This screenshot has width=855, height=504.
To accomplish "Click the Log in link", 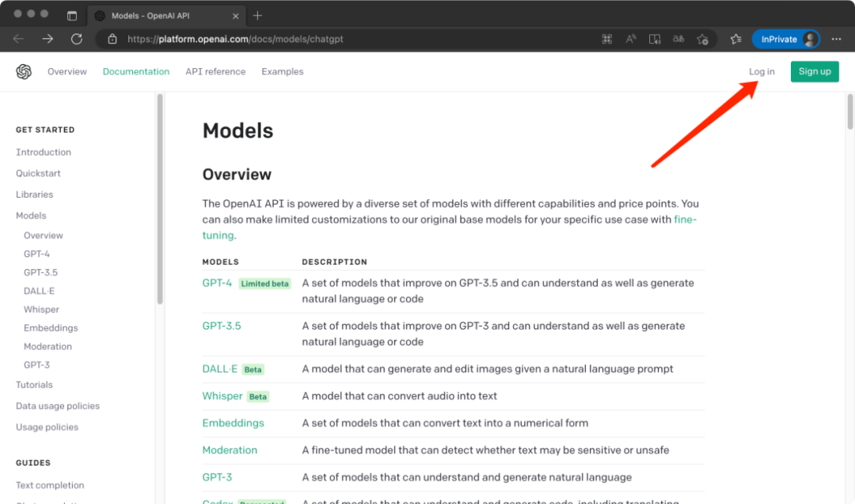I will pyautogui.click(x=762, y=72).
